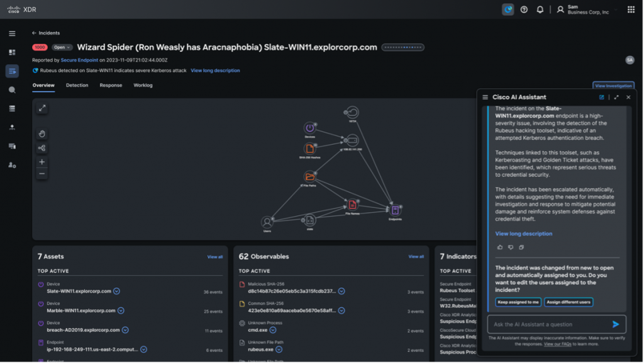Click the AI Assistant question input field
Screen dimensions: 644x364
(547, 324)
